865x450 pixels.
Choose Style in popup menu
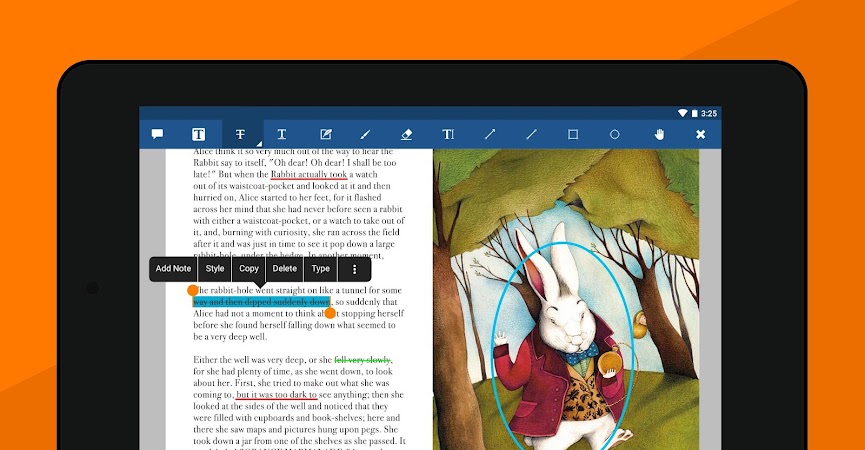(215, 269)
